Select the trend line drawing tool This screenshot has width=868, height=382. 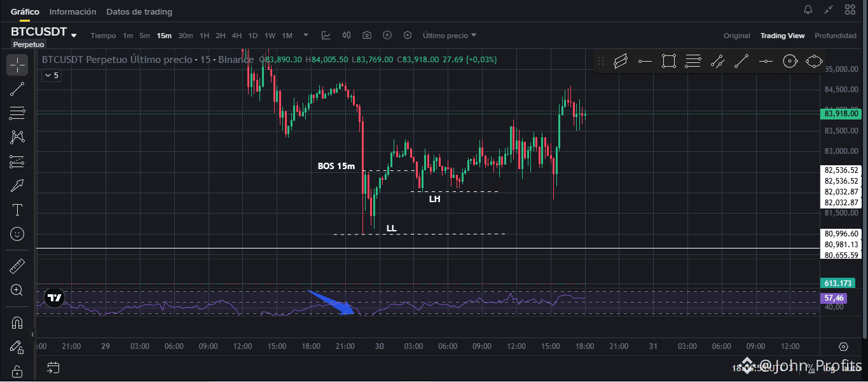pyautogui.click(x=17, y=89)
